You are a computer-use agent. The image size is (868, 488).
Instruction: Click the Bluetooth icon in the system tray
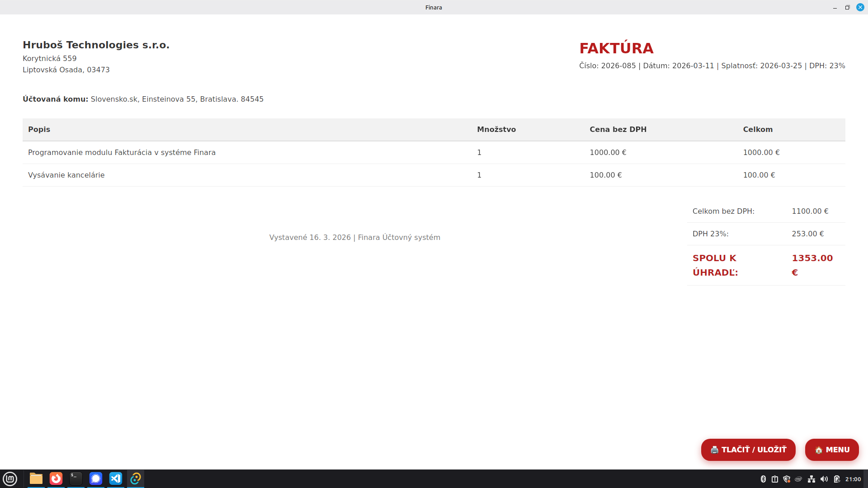point(763,479)
